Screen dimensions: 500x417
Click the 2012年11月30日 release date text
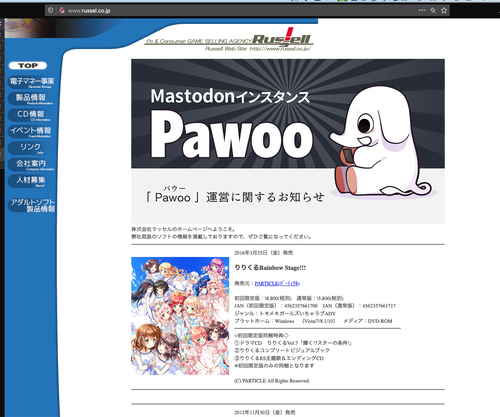[265, 413]
